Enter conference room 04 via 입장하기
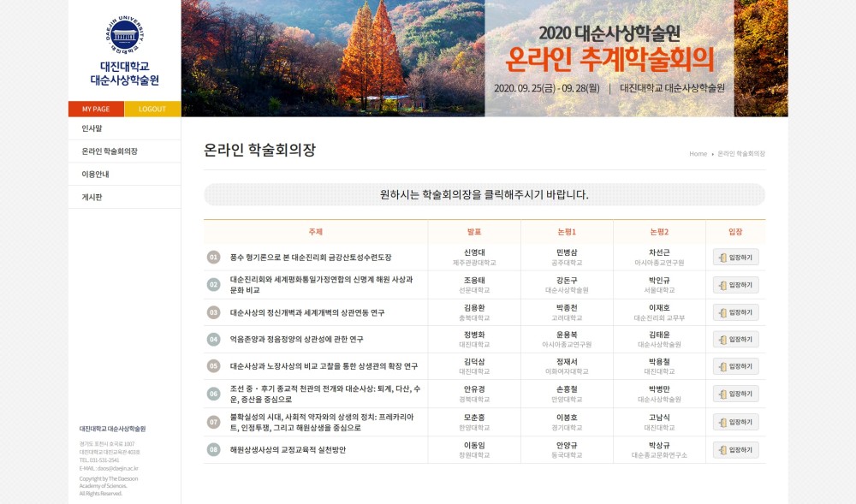The width and height of the screenshot is (856, 504). coord(735,340)
